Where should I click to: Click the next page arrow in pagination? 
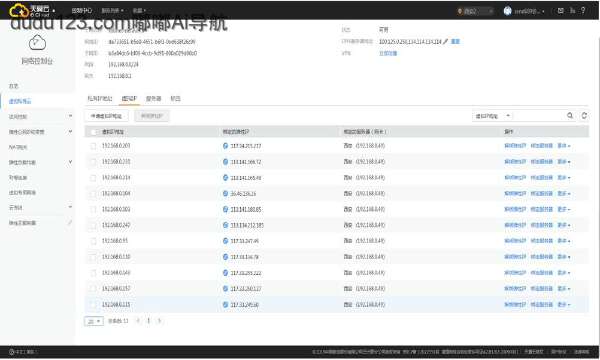click(x=160, y=321)
